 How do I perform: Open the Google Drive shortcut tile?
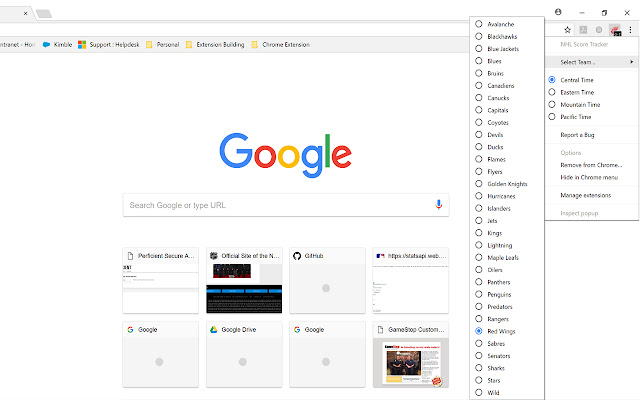click(x=244, y=354)
